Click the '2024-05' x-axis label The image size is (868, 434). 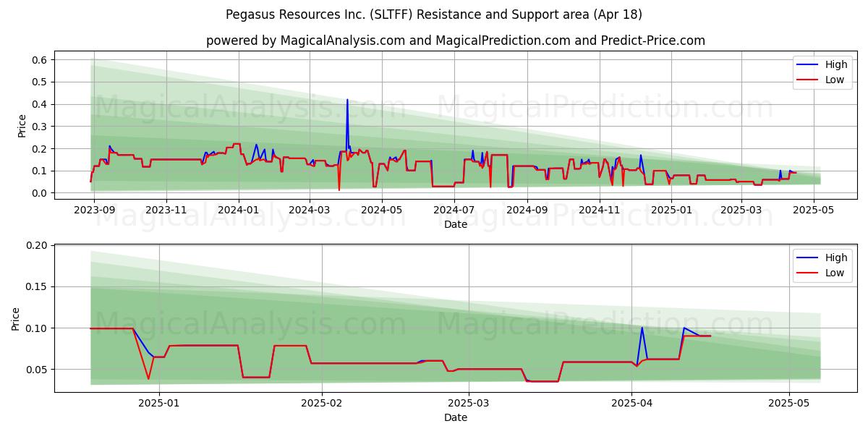[x=382, y=210]
